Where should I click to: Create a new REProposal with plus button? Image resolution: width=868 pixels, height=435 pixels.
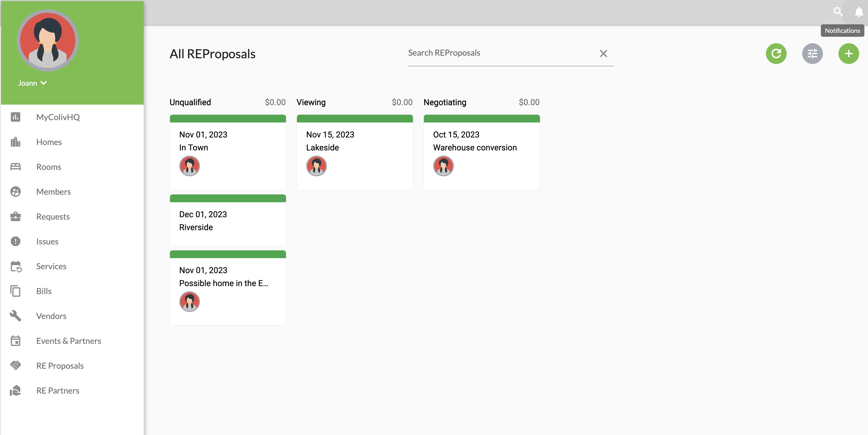(849, 54)
